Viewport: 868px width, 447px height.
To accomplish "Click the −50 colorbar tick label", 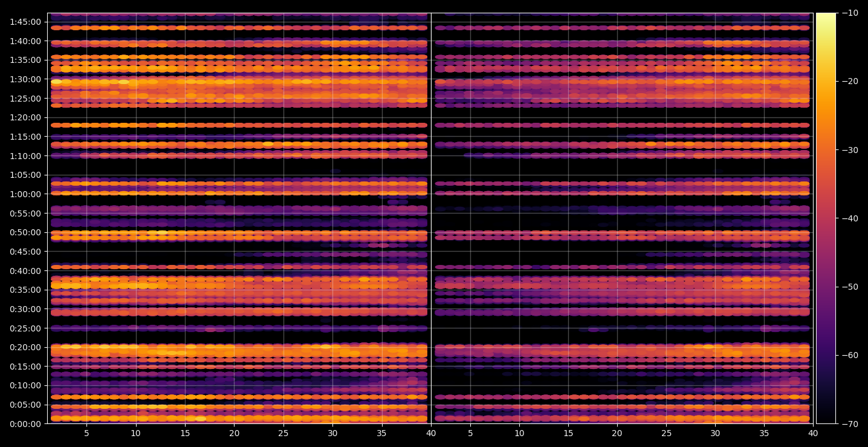I will pos(849,286).
